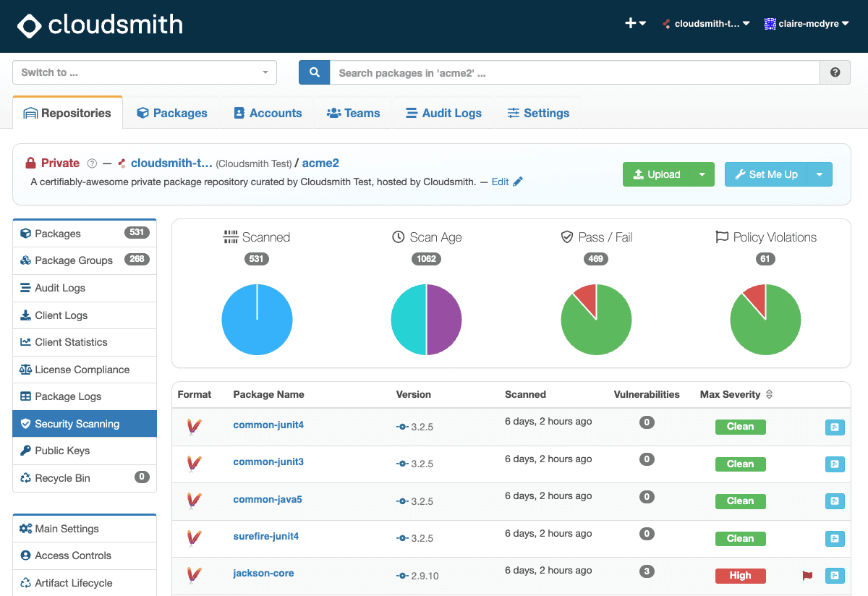Sort by the Max Severity column arrows
This screenshot has height=596, width=868.
(769, 395)
